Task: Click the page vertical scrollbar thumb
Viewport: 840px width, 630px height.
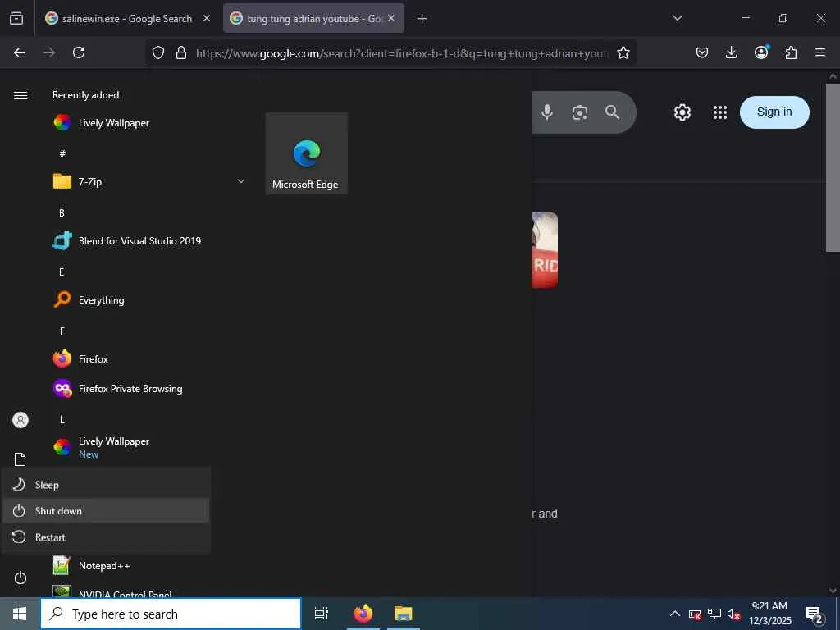Action: (833, 167)
